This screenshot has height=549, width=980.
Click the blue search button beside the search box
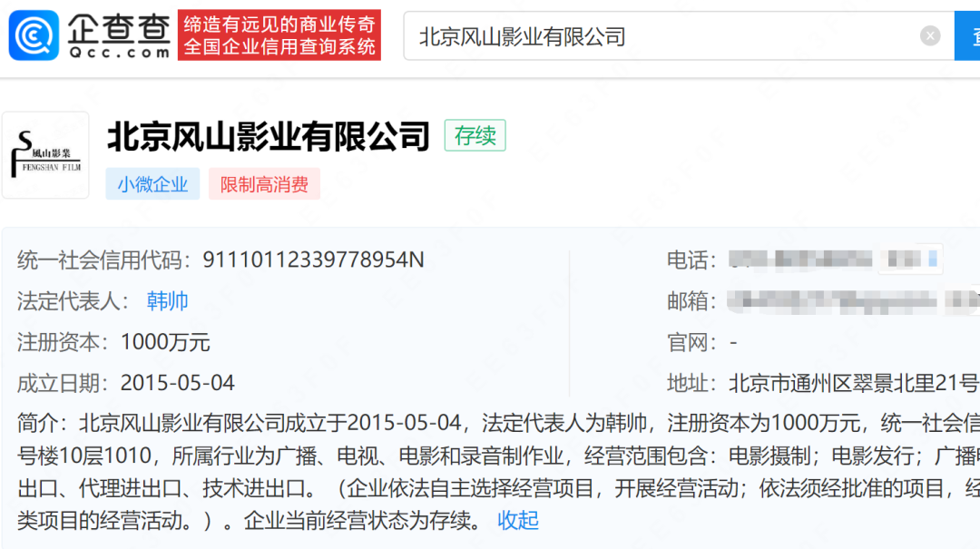967,36
